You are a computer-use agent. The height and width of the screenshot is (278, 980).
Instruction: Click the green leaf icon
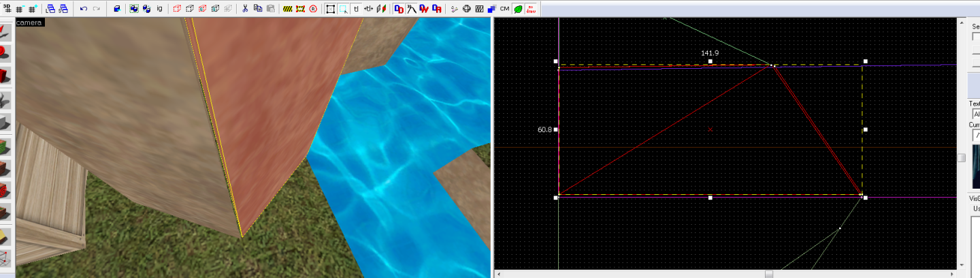(517, 9)
